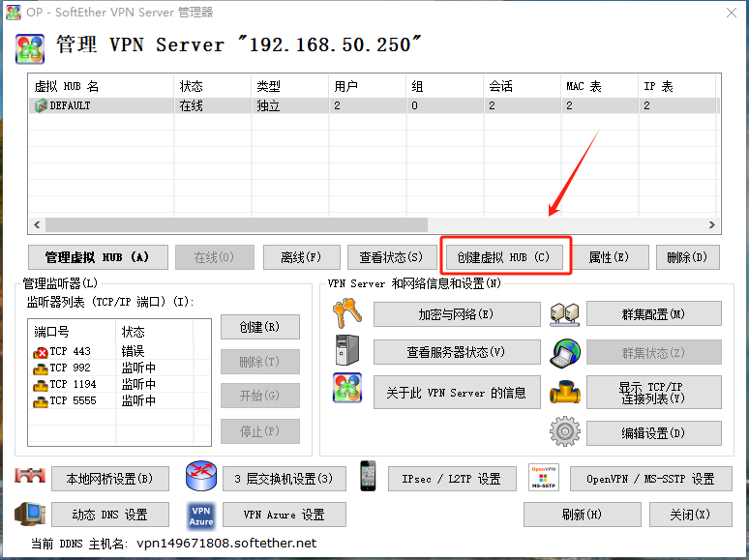
Task: Click the 状态 column header in hub list
Action: (213, 86)
